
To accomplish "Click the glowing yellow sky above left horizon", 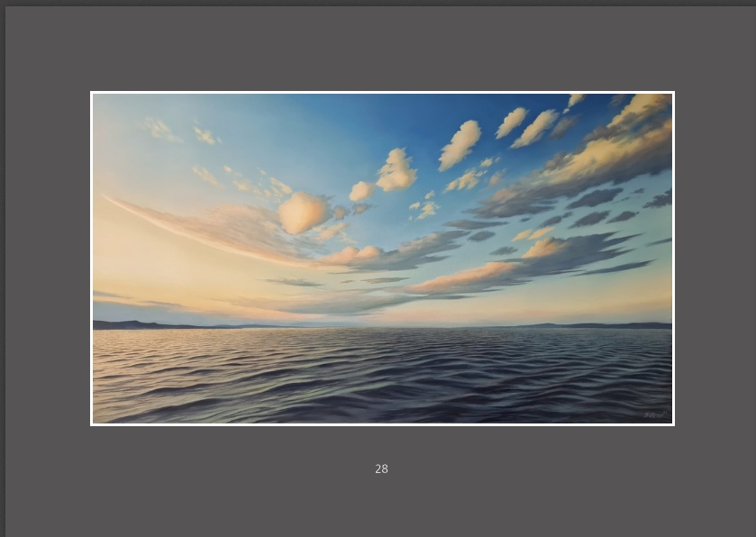I will (135, 270).
